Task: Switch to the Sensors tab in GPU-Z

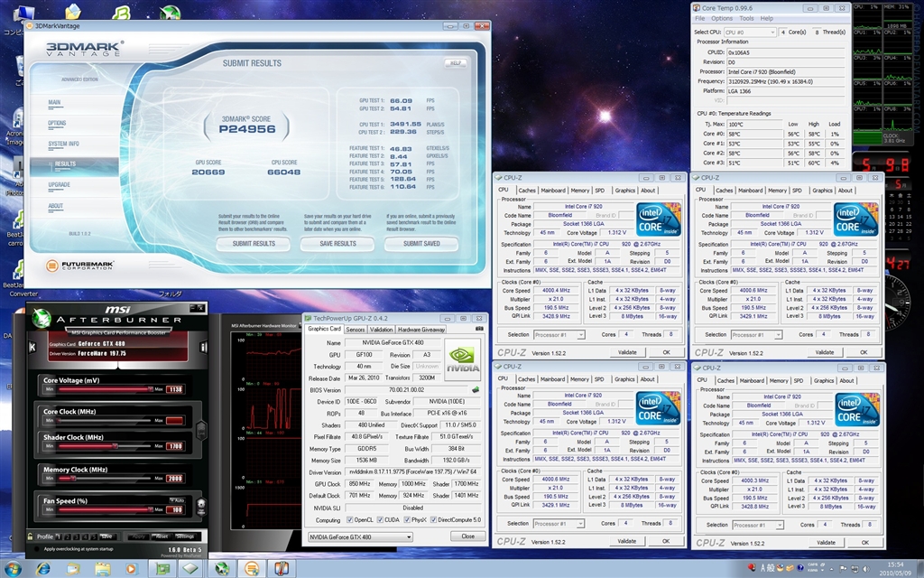Action: click(x=356, y=330)
